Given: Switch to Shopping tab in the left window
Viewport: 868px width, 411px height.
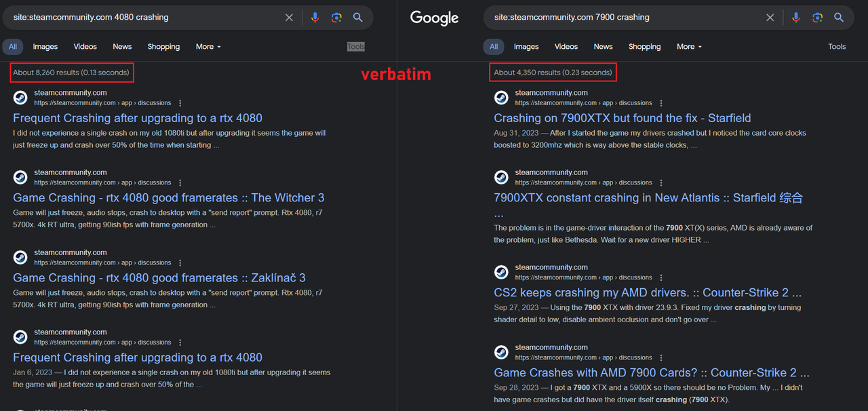Looking at the screenshot, I should pos(163,47).
